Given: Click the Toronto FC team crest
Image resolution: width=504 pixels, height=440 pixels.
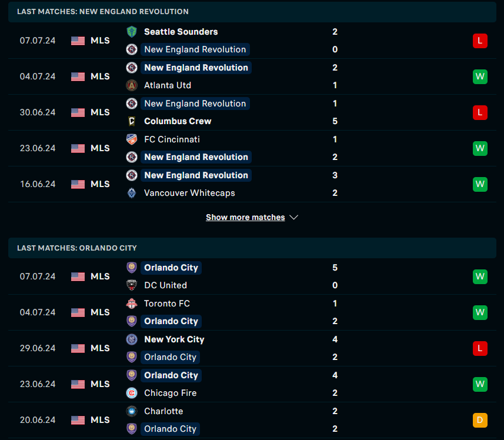Looking at the screenshot, I should click(132, 304).
